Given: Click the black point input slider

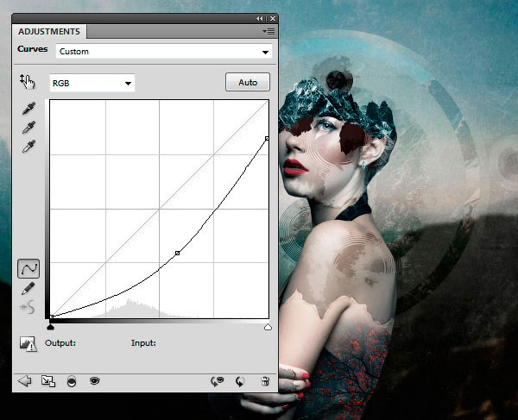Looking at the screenshot, I should point(50,327).
